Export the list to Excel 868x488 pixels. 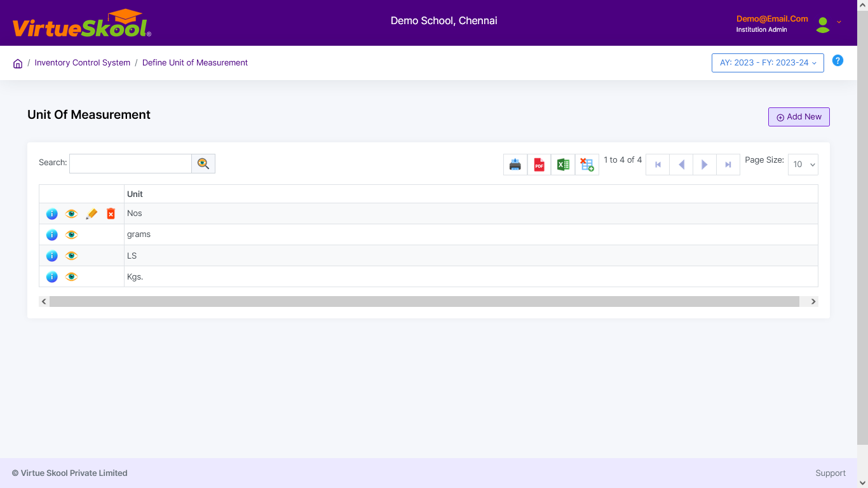[x=563, y=165]
